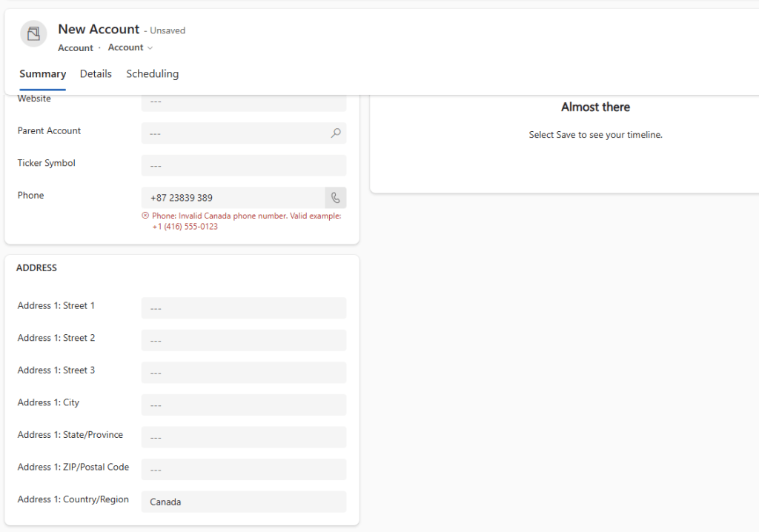Click the account entity icon in header
759x532 pixels.
pyautogui.click(x=33, y=34)
